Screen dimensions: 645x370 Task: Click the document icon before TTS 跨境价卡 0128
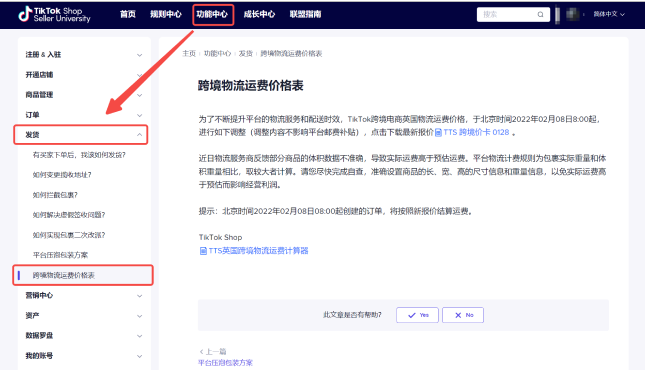click(438, 133)
